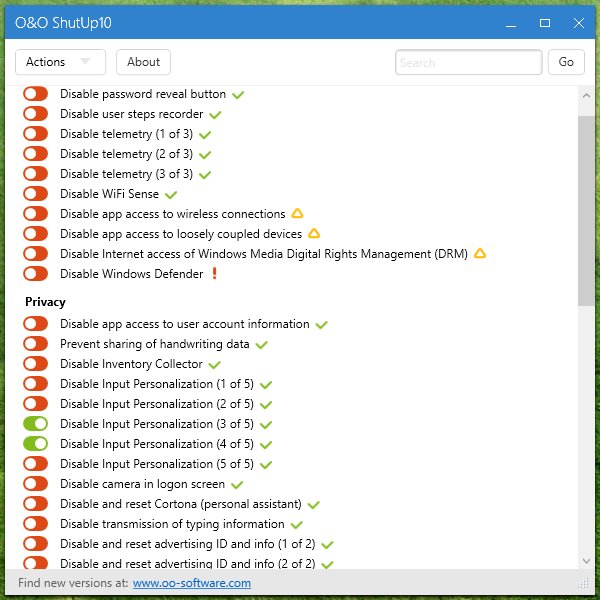Click checkmark icon next to Disable WiFi Sense
Viewport: 600px width, 600px height.
171,195
